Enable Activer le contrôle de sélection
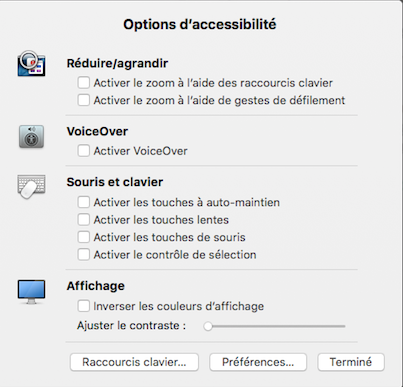The image size is (403, 387). pos(83,255)
